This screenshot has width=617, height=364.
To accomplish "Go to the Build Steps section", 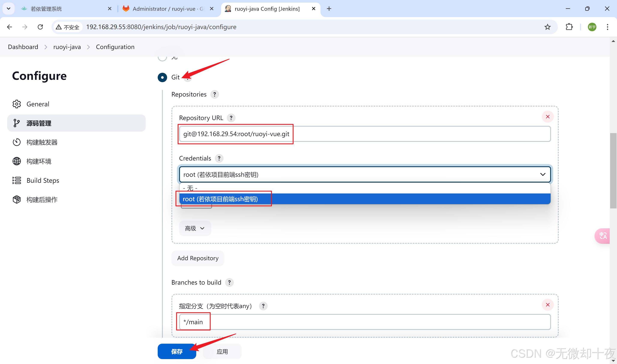I will coord(43,181).
